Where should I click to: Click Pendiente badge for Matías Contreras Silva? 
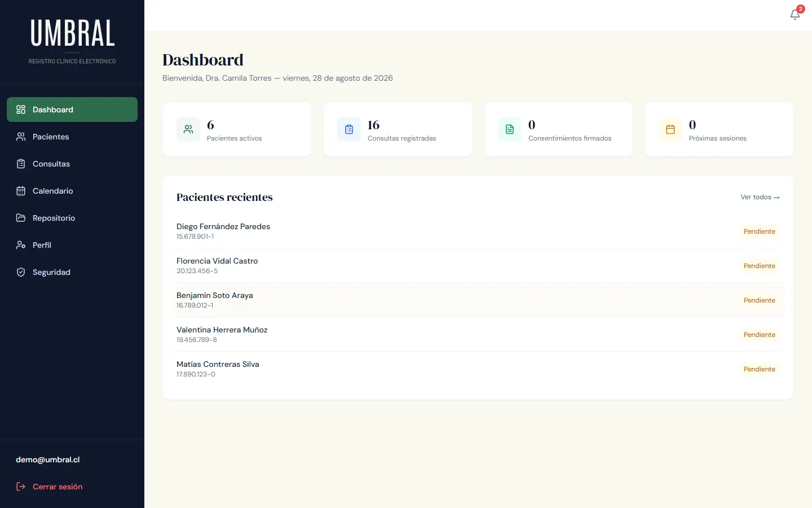coord(760,369)
